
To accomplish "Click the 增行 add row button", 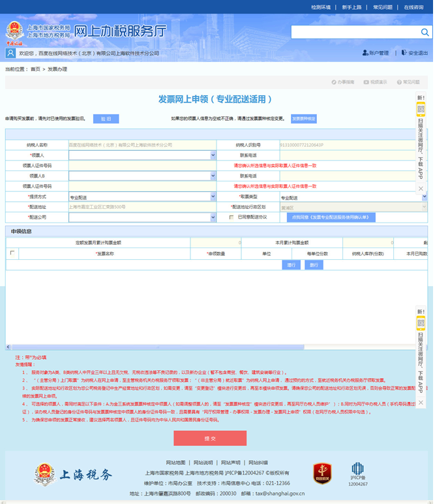I will click(292, 265).
